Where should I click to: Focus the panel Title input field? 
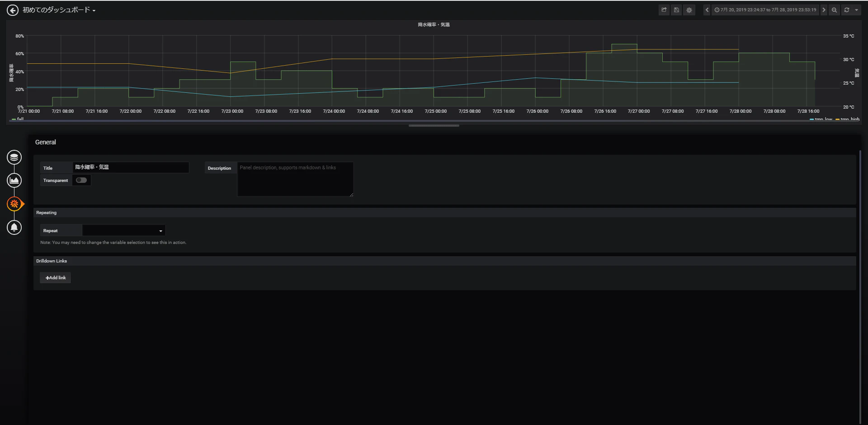131,167
